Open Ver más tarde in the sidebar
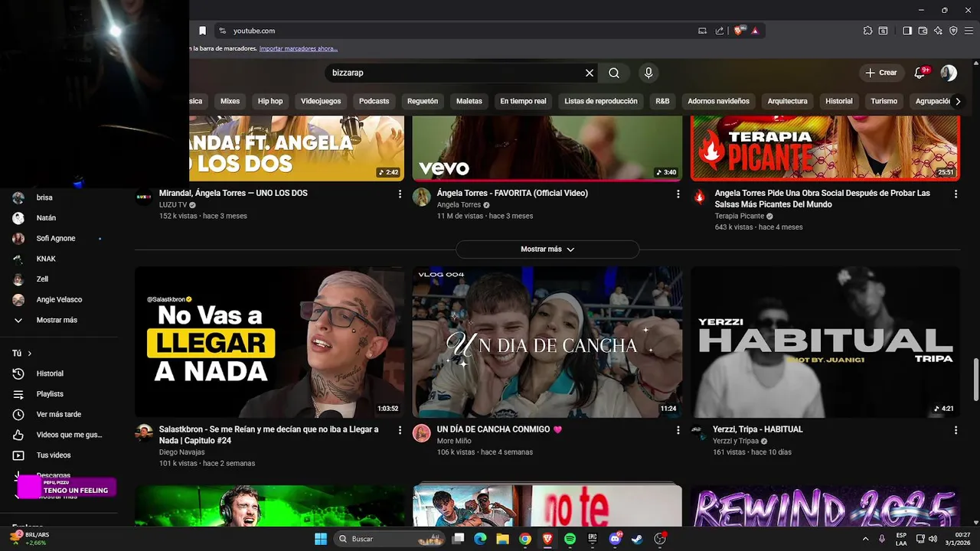 [59, 414]
